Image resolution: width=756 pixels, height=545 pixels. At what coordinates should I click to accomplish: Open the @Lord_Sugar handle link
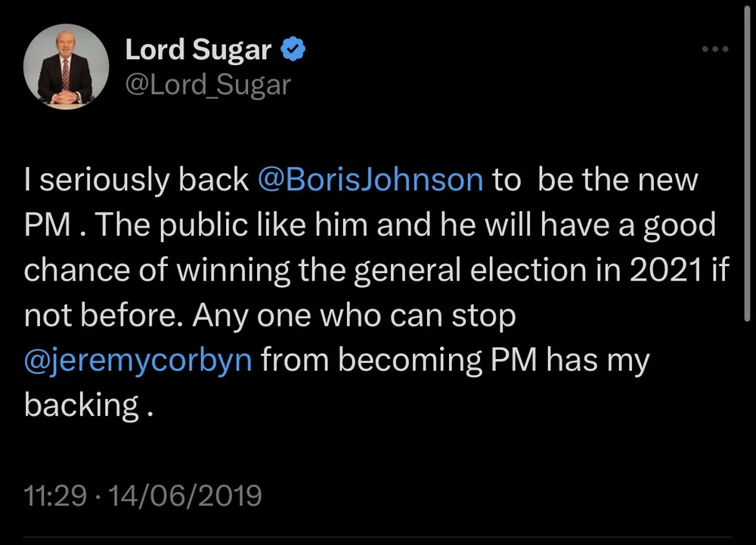207,84
